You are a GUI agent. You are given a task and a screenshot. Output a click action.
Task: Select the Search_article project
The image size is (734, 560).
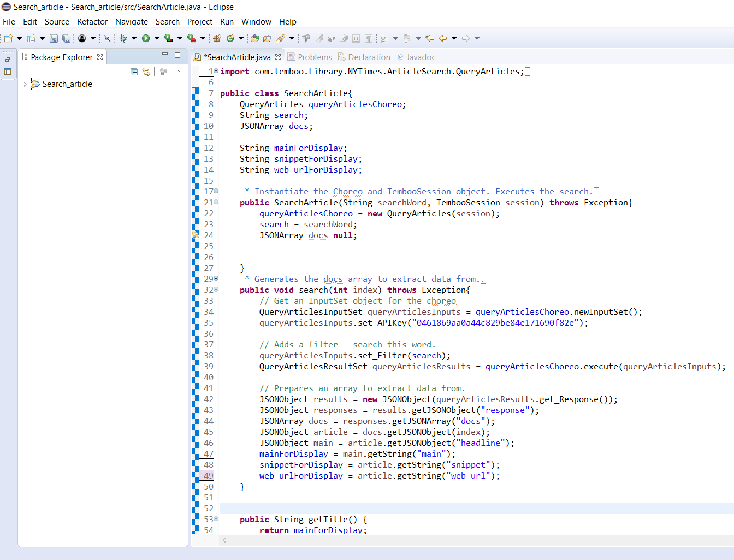point(62,84)
